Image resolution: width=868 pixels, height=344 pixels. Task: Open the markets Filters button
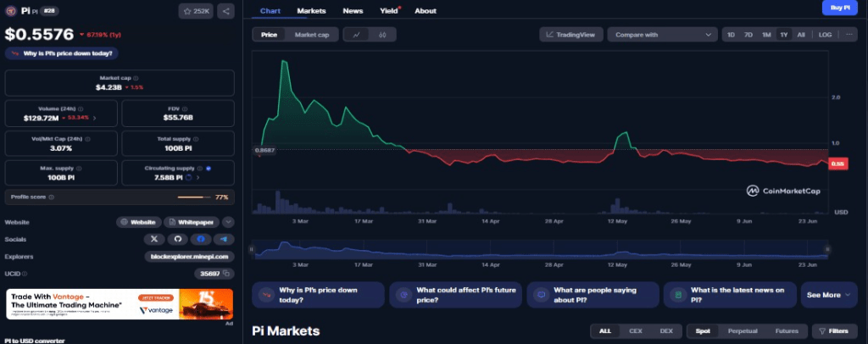click(x=834, y=330)
